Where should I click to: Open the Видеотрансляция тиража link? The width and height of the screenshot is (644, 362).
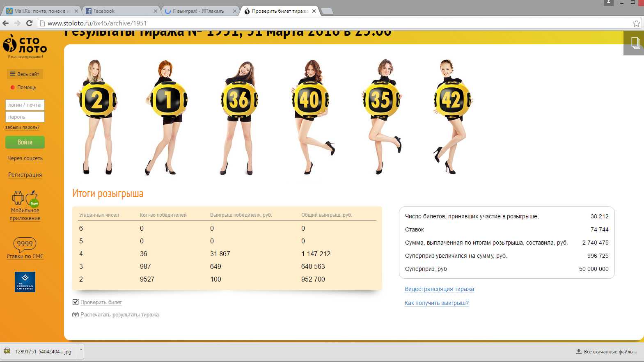pos(439,289)
